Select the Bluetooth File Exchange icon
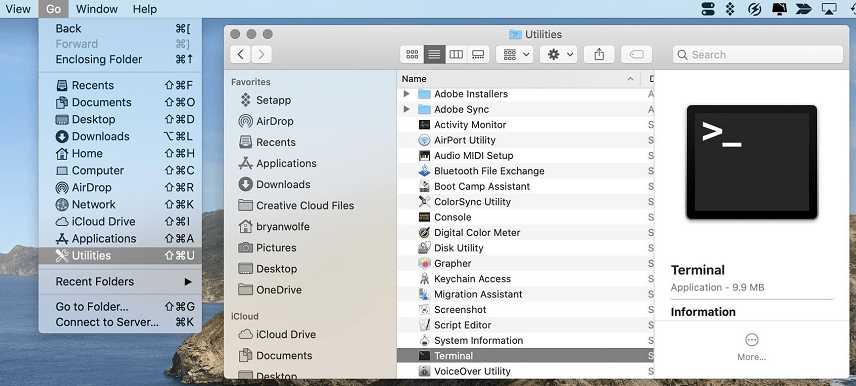856x386 pixels. click(424, 171)
